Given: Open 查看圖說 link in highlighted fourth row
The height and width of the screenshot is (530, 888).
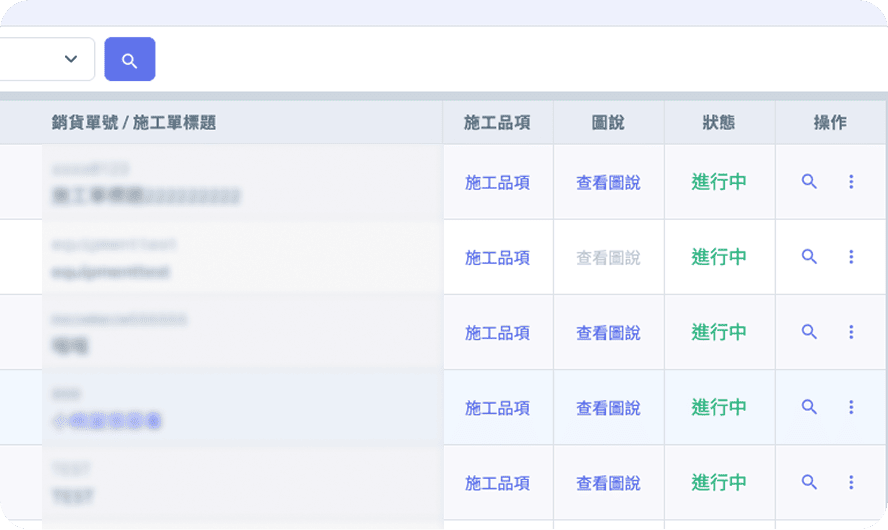Looking at the screenshot, I should click(608, 408).
